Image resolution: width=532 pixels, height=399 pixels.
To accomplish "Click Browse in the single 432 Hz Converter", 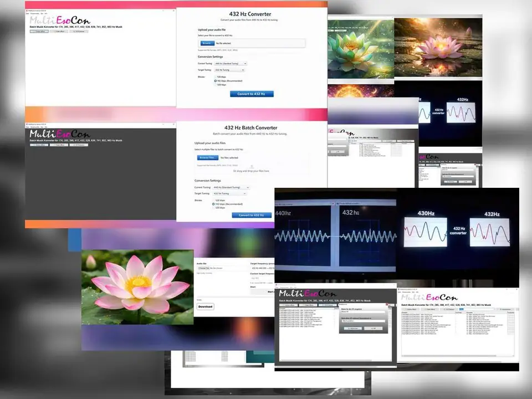I will [x=207, y=43].
